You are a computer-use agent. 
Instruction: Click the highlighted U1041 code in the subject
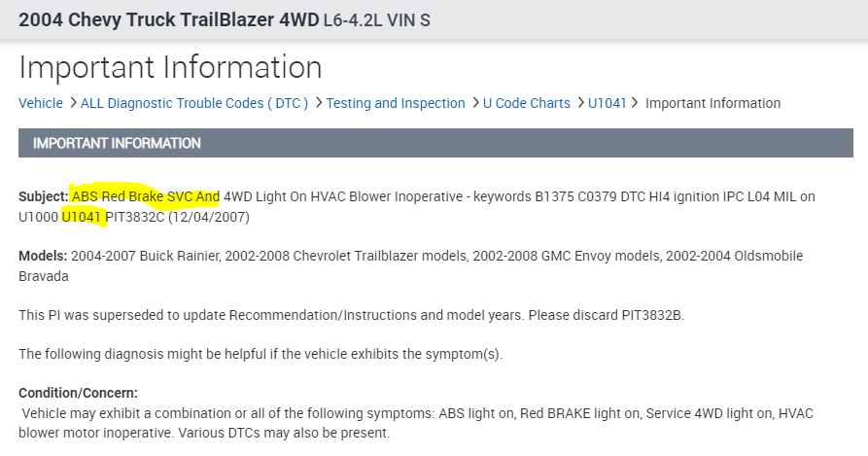point(82,217)
